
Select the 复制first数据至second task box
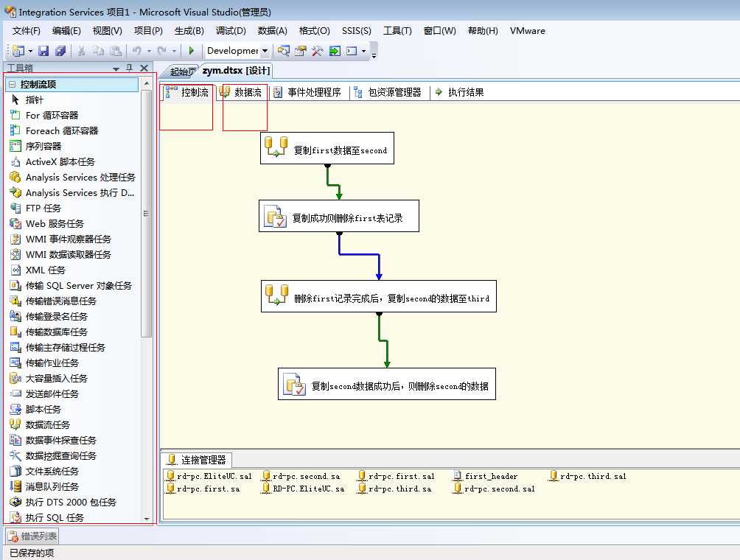(327, 147)
